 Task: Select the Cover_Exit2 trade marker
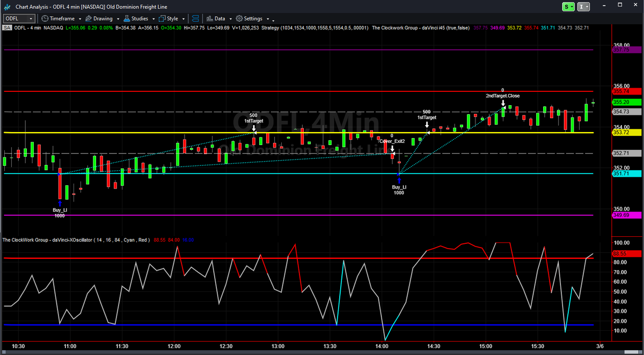click(x=392, y=141)
